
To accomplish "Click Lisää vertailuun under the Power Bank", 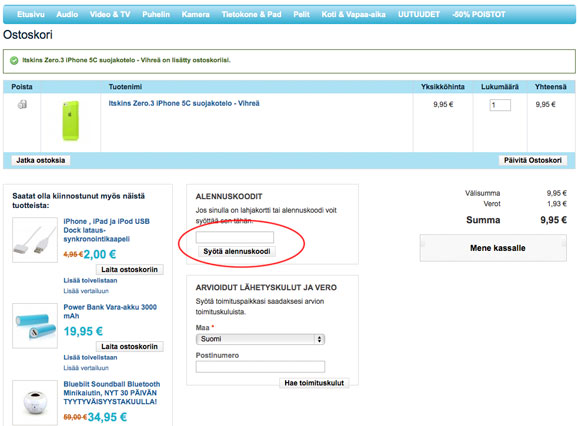I will [86, 368].
